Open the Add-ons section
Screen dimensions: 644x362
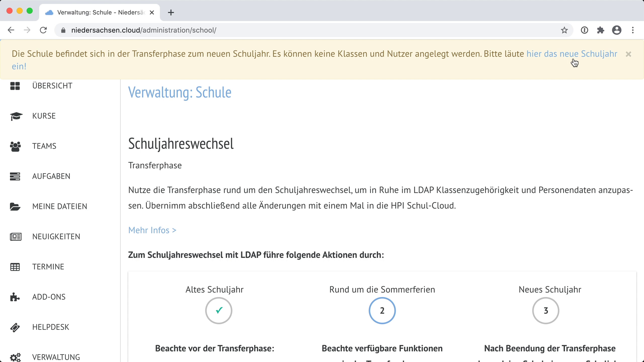[49, 297]
